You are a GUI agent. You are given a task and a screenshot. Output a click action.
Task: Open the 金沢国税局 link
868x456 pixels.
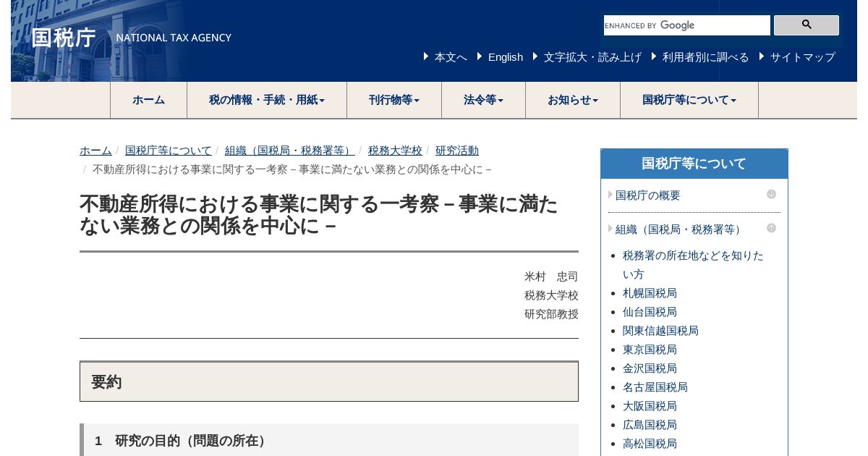point(650,368)
